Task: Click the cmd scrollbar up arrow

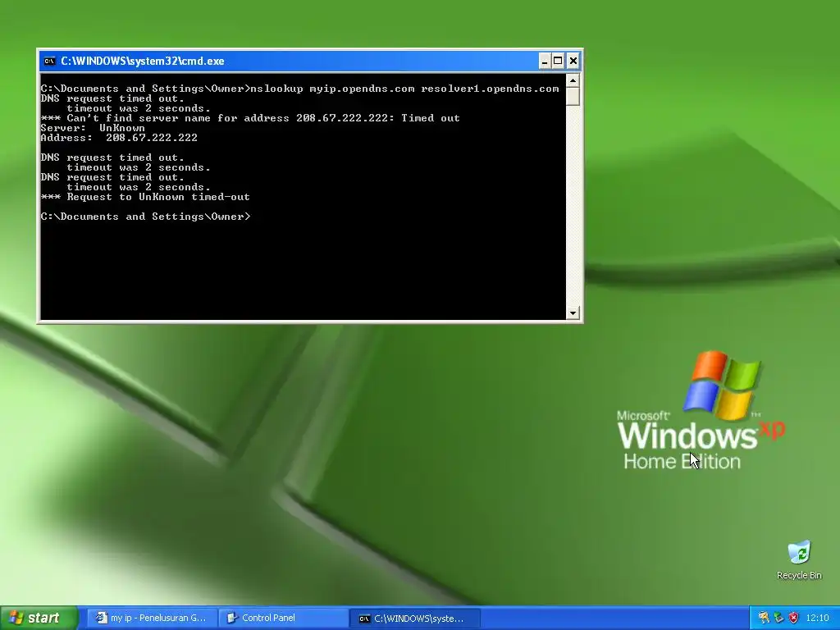Action: [573, 81]
